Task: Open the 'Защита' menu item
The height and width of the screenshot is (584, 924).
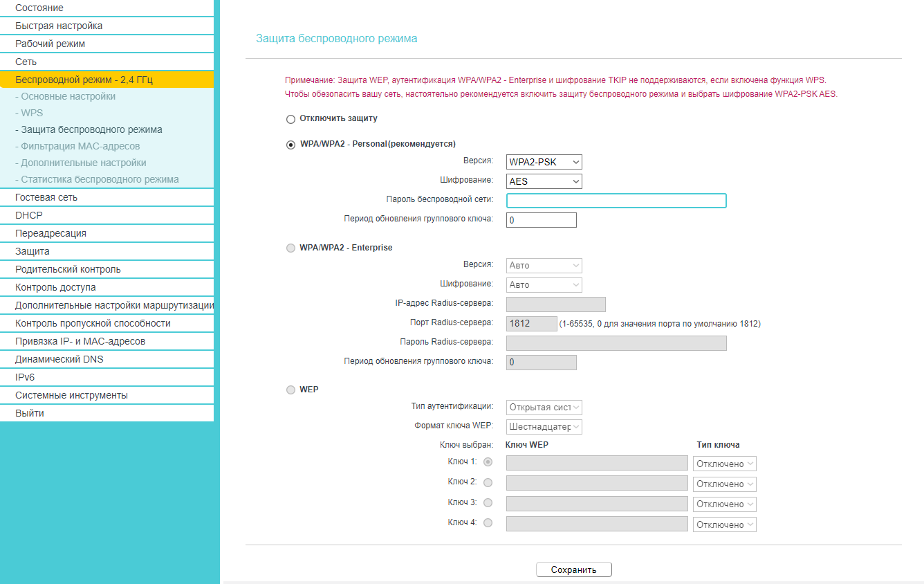Action: click(x=107, y=251)
